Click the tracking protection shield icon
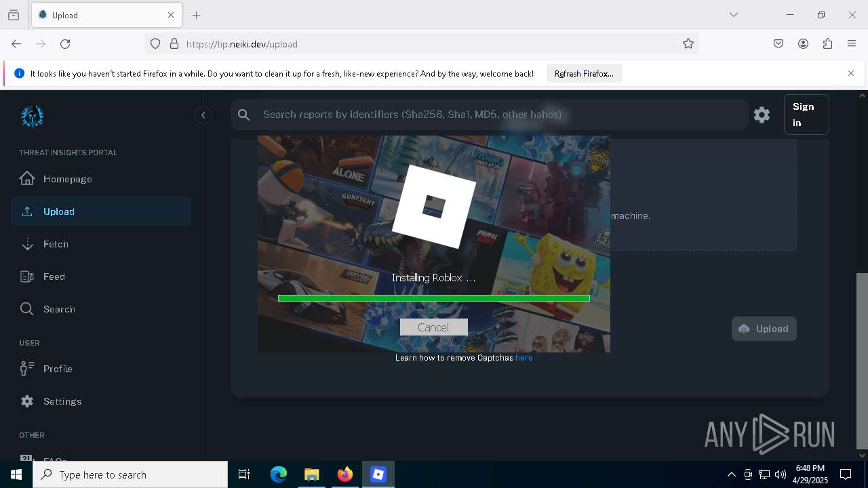 (155, 43)
